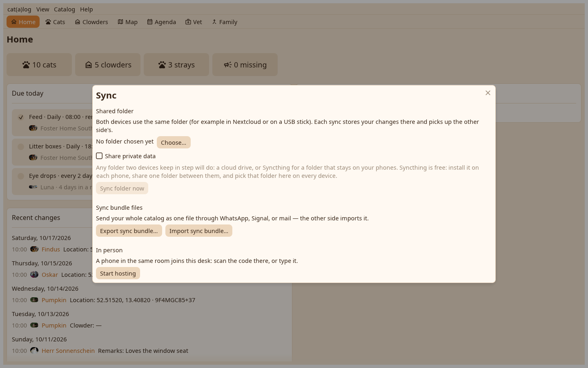Open Pumpkin link on Tuesday 10/13/2026
588x368 pixels.
(54, 325)
